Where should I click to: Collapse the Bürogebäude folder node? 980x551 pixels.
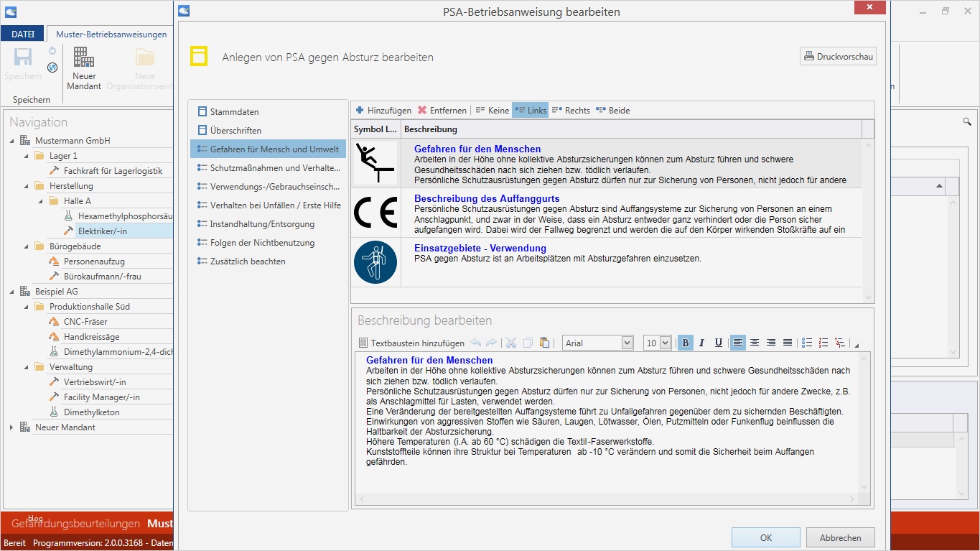(x=26, y=246)
